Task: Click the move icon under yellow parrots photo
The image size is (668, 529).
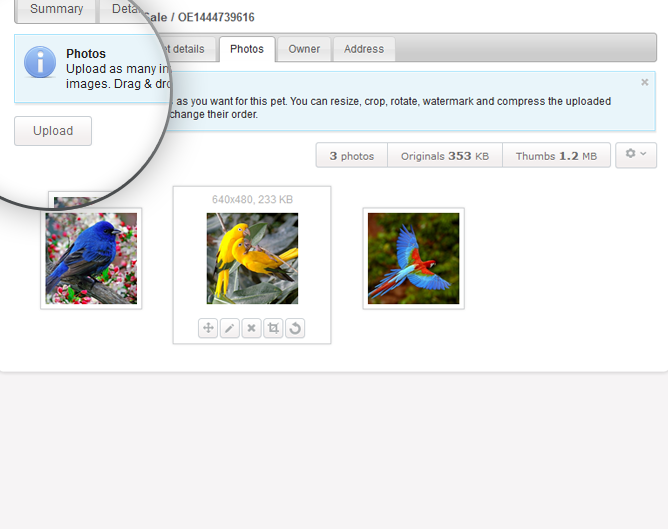Action: [x=208, y=328]
